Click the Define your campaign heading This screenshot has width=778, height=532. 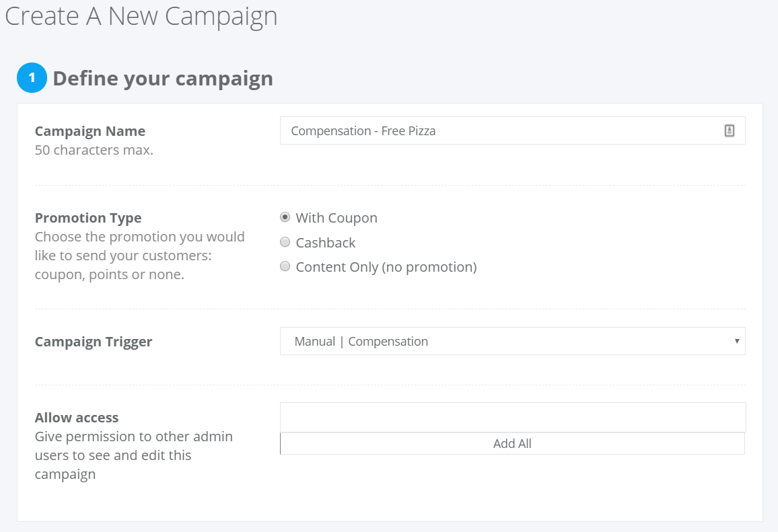[163, 78]
